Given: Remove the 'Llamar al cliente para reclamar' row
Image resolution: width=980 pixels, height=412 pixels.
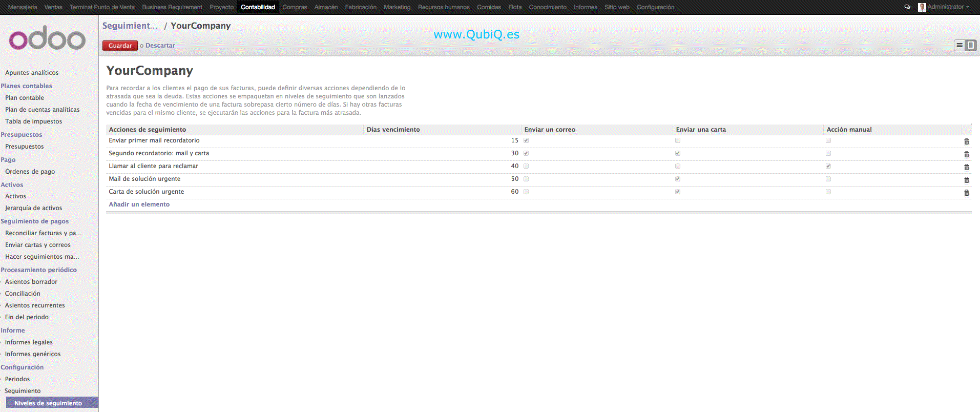Looking at the screenshot, I should pyautogui.click(x=966, y=167).
